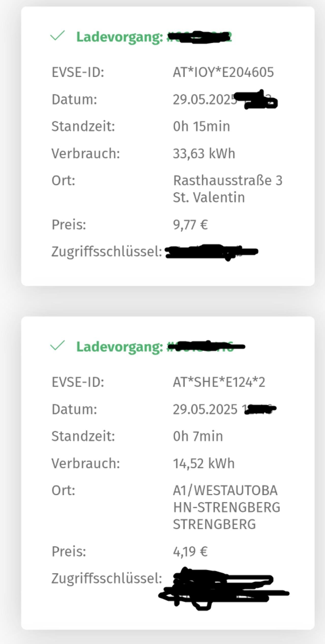This screenshot has width=325, height=644.
Task: Open the Ladevorgang heading of the St. Valentin session
Action: coord(154,37)
